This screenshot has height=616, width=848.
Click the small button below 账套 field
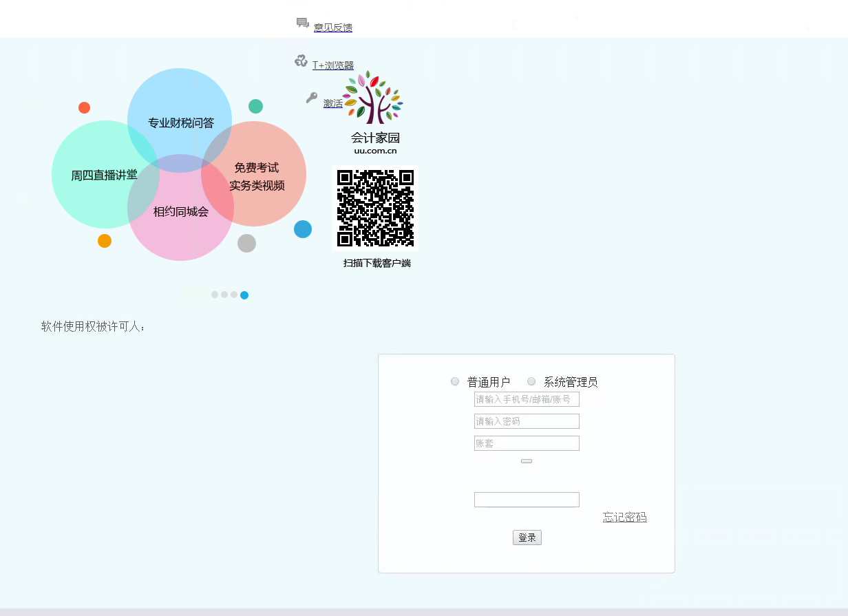[527, 461]
